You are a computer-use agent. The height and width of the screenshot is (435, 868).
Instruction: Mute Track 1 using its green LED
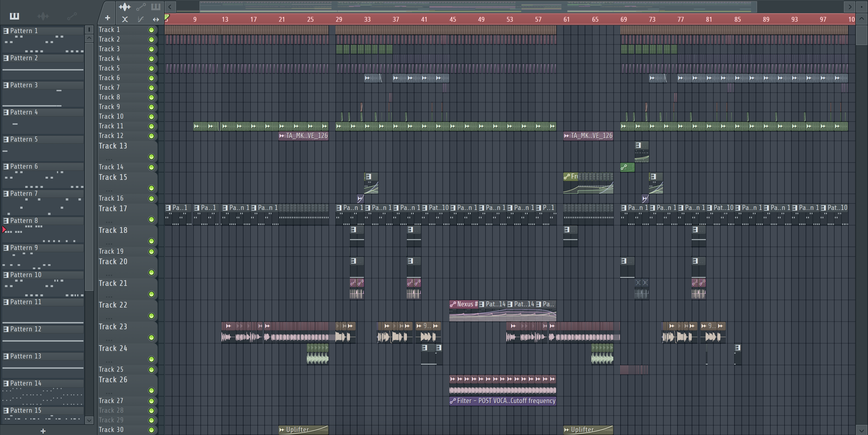pos(152,30)
